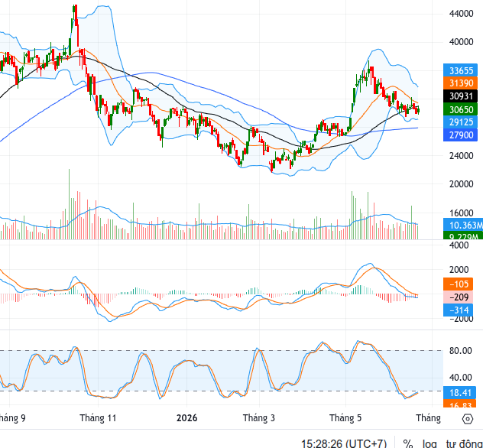The width and height of the screenshot is (483, 448).
Task: Click the Tháng 5 time axis label
Action: pyautogui.click(x=345, y=418)
